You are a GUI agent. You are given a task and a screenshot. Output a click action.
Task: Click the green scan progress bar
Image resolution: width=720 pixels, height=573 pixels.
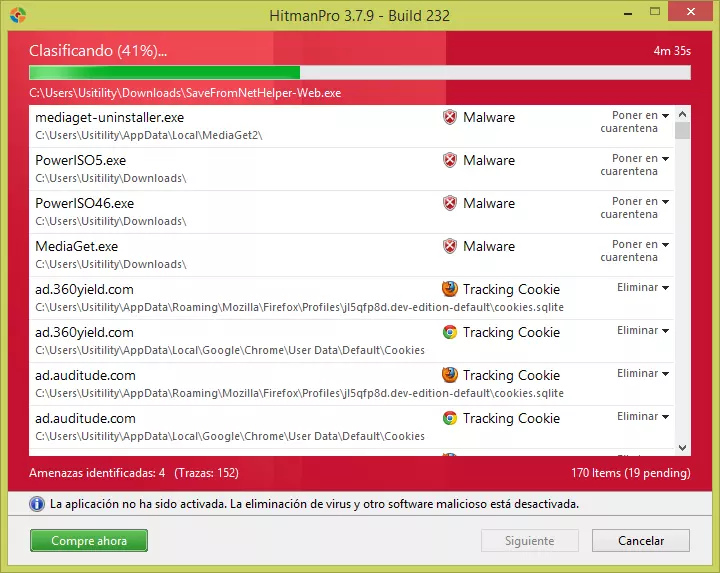point(360,73)
